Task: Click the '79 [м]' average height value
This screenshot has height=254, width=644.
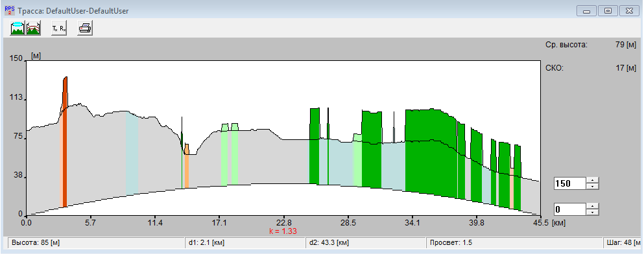Action: (x=626, y=45)
